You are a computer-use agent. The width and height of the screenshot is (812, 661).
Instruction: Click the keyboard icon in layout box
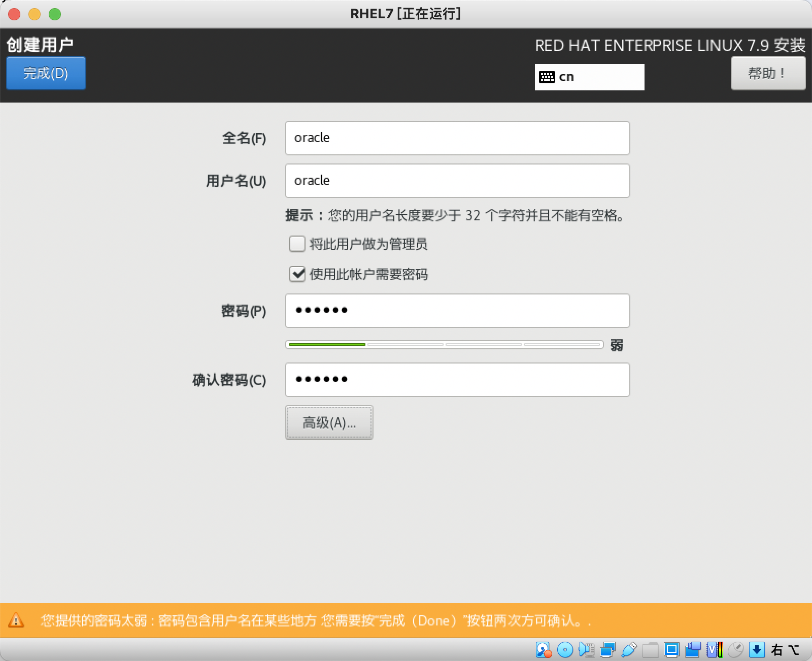pos(547,77)
